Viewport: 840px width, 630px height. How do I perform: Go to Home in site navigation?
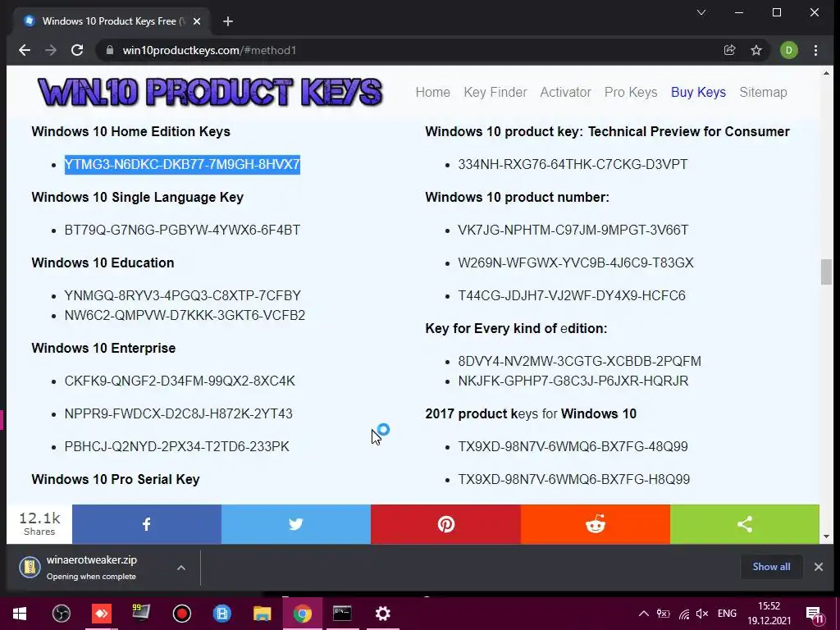433,92
